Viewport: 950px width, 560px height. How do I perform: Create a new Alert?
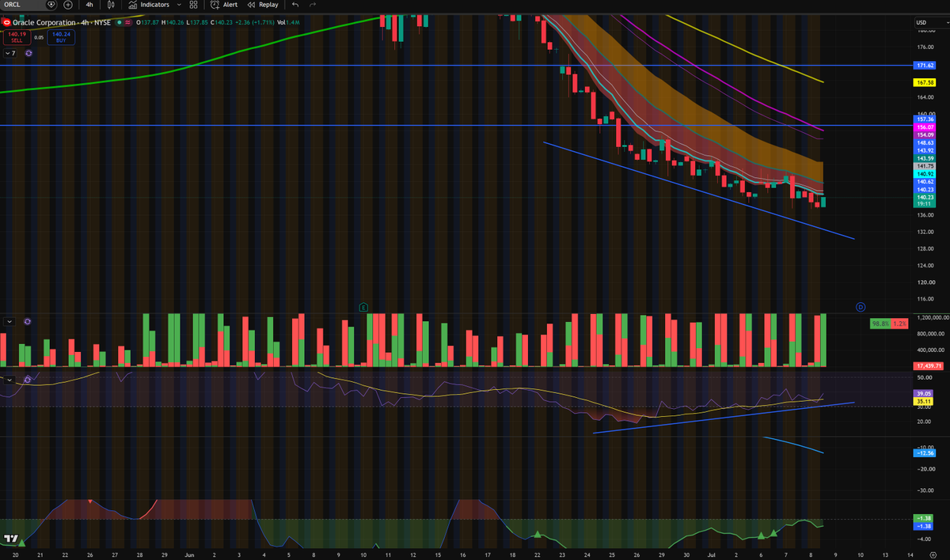coord(224,5)
